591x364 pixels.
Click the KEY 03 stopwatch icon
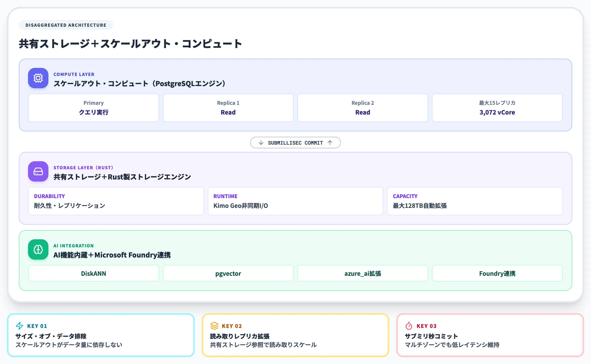pos(409,326)
